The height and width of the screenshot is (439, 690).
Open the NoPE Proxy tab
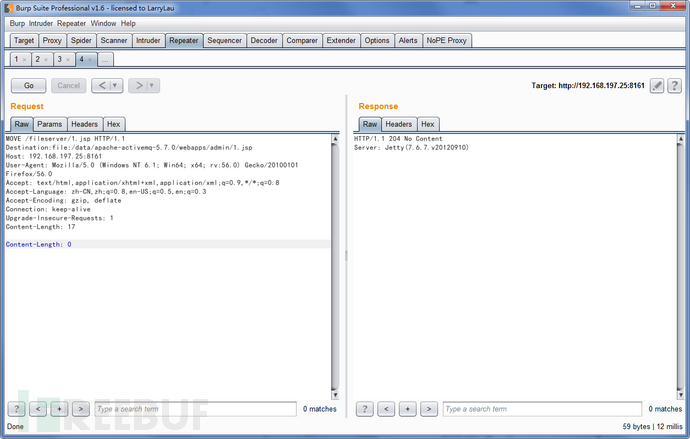click(x=446, y=40)
